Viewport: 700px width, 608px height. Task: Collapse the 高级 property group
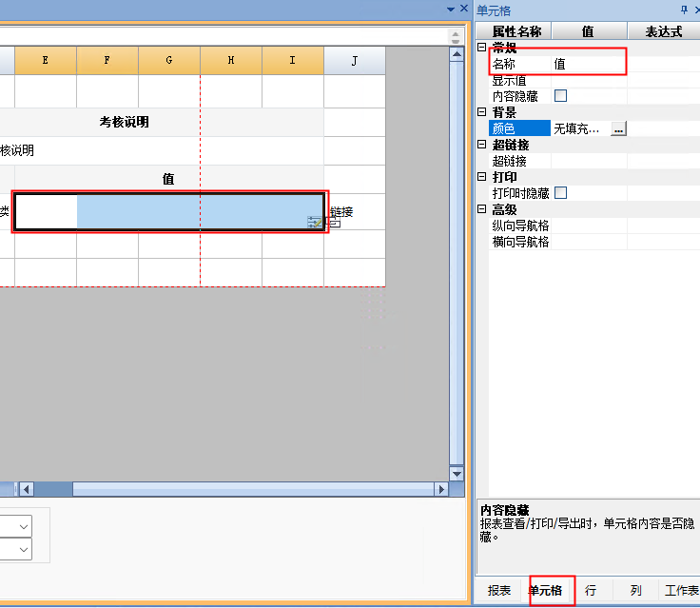pyautogui.click(x=482, y=209)
